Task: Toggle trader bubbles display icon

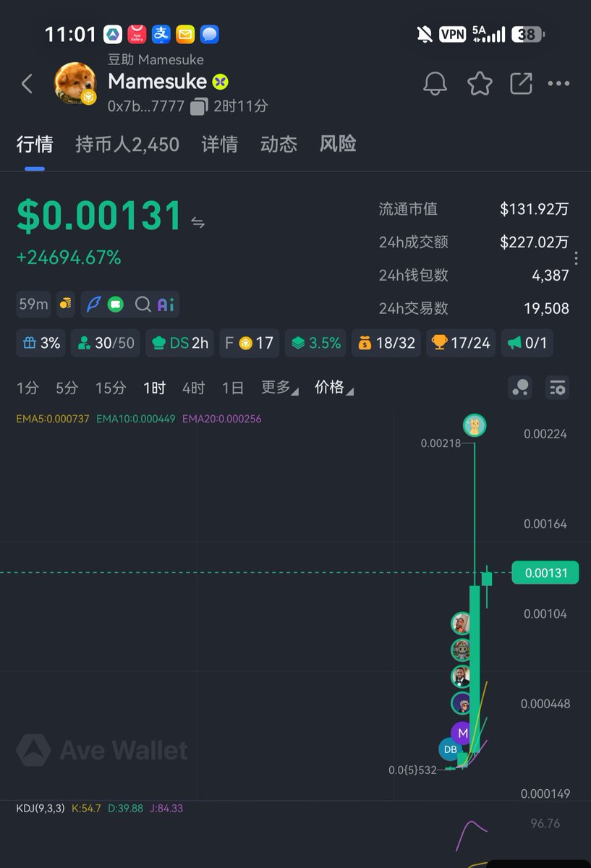Action: click(x=519, y=388)
